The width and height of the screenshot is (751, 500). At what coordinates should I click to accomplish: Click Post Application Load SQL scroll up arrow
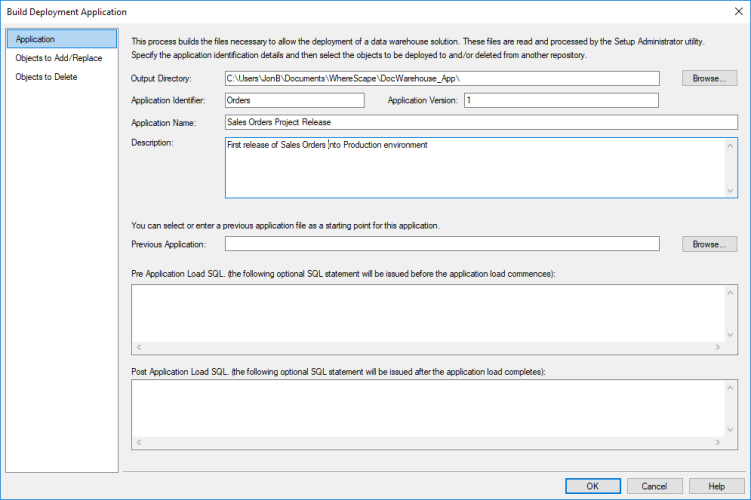point(730,388)
